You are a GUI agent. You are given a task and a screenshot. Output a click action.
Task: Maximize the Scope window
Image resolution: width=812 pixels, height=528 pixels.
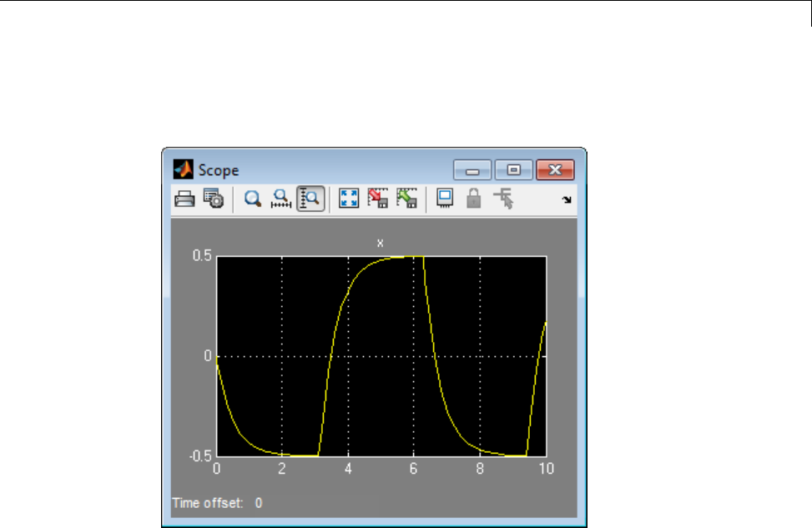pos(513,170)
